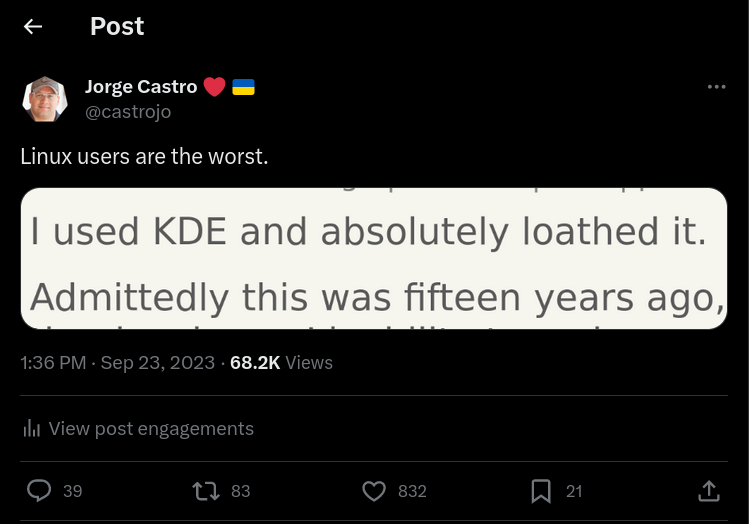The width and height of the screenshot is (749, 524).
Task: Click the repost arrows icon
Action: point(205,491)
